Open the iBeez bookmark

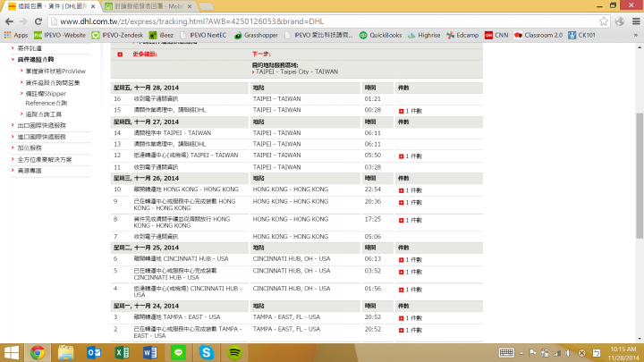tap(161, 35)
